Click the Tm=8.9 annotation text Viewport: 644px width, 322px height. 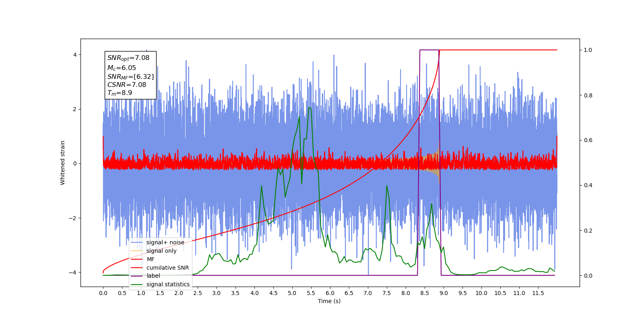point(120,93)
